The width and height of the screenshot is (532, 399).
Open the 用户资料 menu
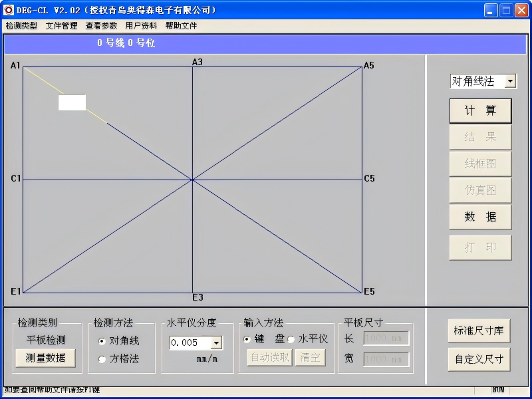click(x=141, y=26)
